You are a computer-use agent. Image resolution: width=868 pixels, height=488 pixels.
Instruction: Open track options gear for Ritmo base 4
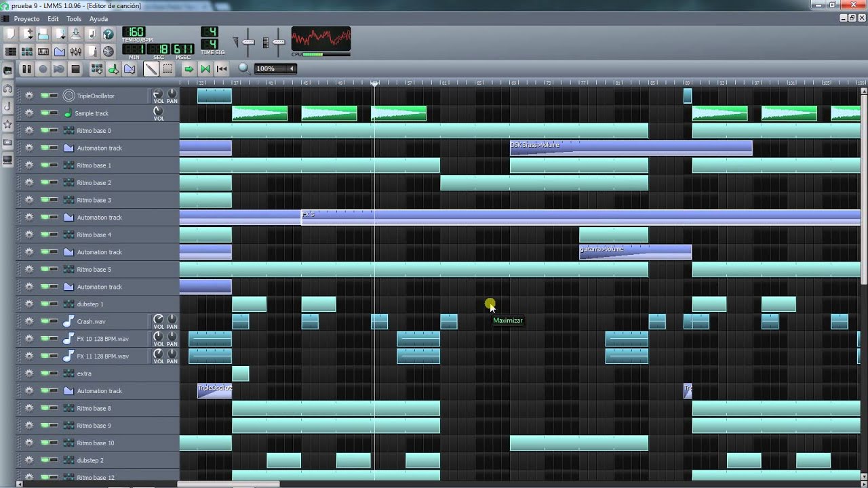[x=29, y=235]
